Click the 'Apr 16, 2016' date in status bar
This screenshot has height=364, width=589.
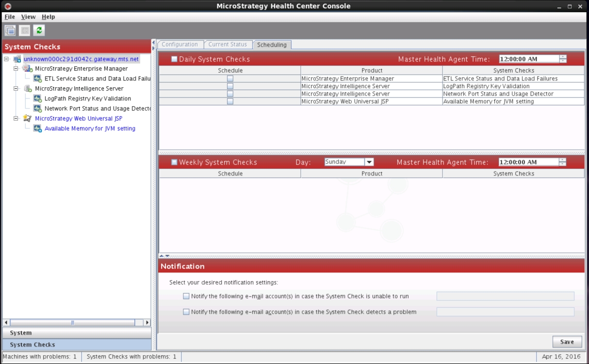560,357
